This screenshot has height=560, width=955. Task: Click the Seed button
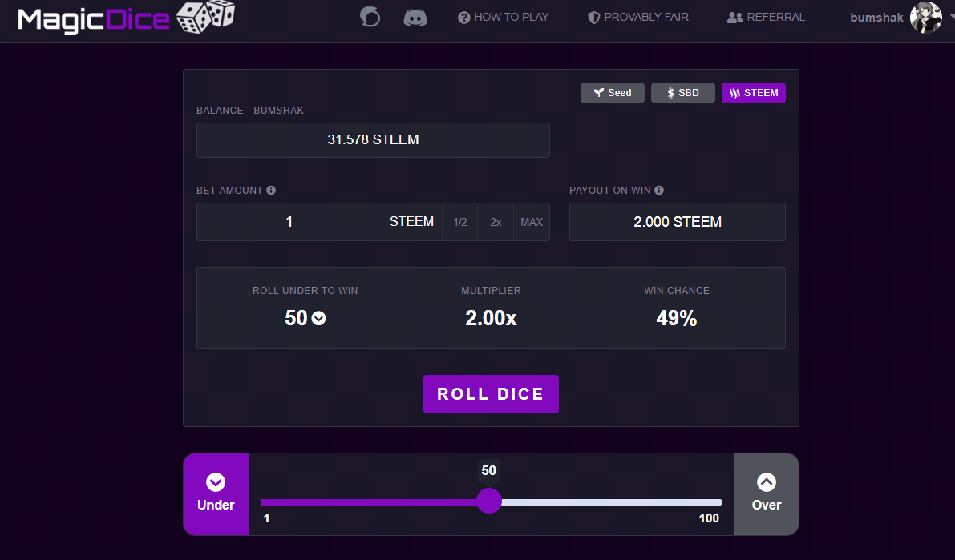(x=612, y=92)
